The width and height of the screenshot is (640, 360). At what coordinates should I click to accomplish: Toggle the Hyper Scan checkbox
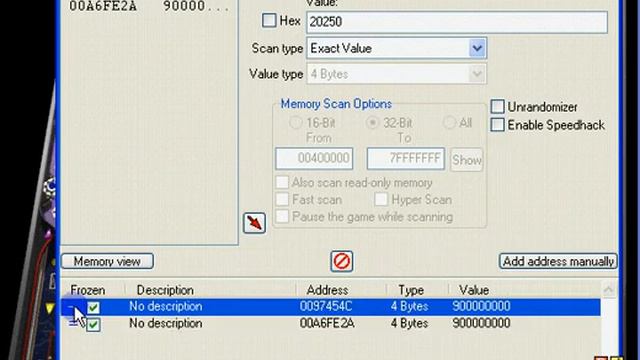coord(381,199)
